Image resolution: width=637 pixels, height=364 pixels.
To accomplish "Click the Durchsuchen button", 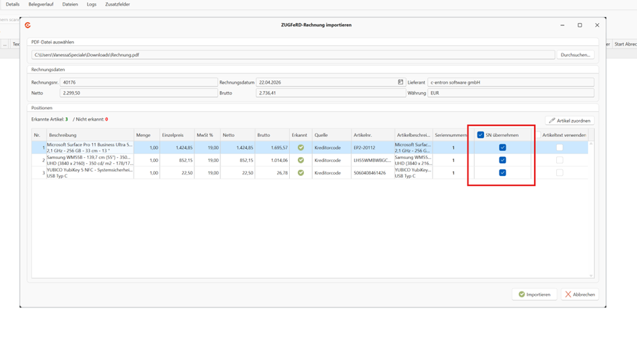I will click(x=575, y=55).
